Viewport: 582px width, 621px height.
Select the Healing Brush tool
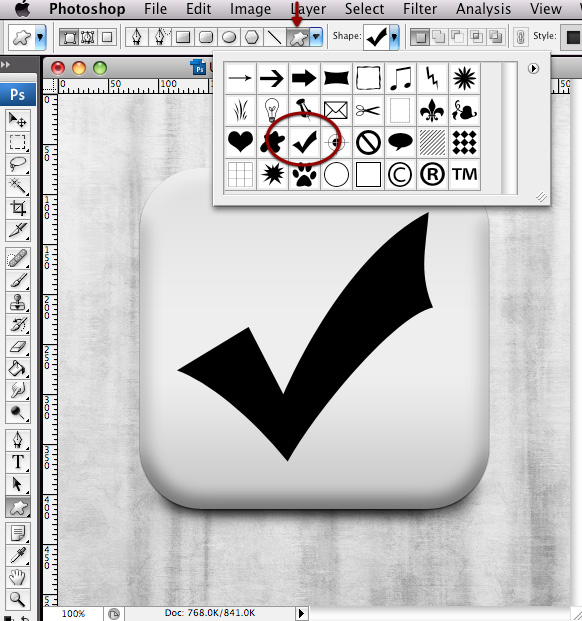point(17,259)
